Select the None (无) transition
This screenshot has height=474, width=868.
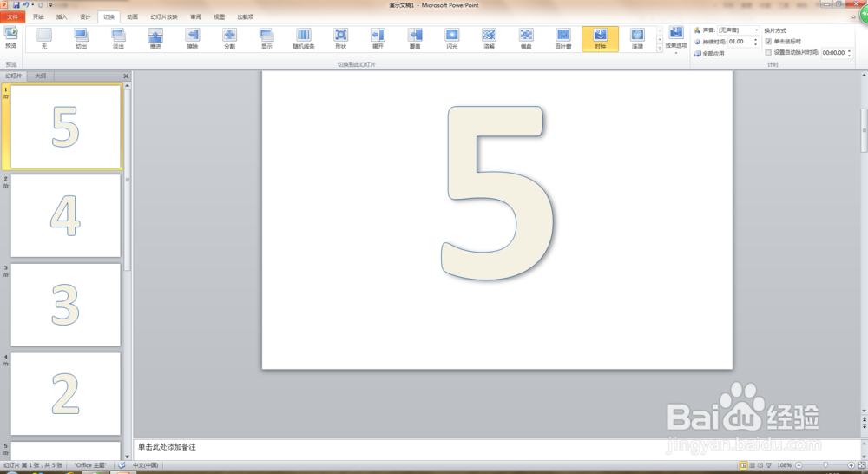[44, 38]
